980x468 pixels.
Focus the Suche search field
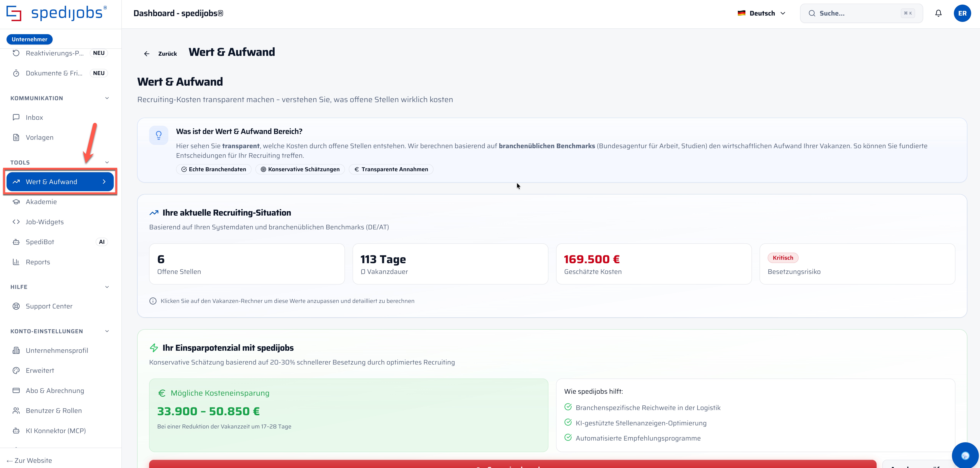[x=861, y=13]
